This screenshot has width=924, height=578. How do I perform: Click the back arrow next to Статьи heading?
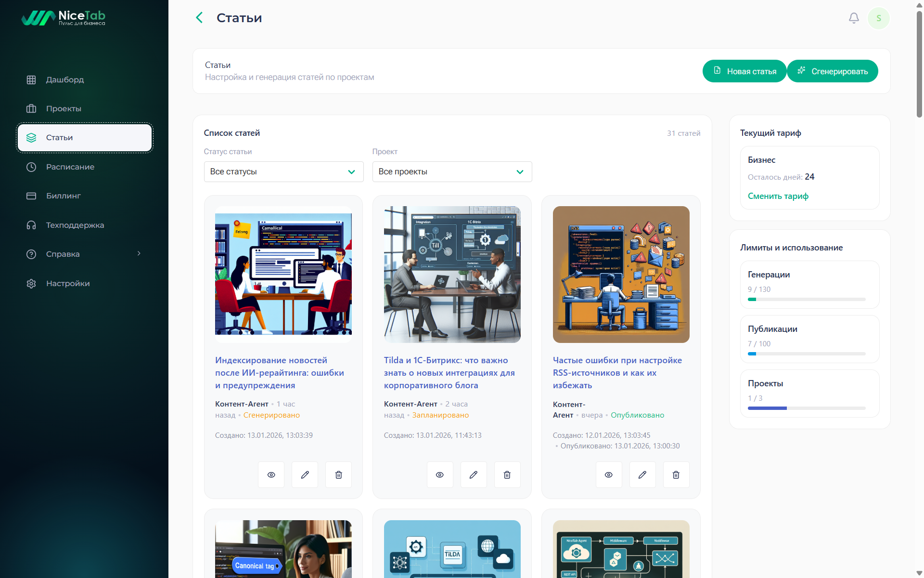(199, 18)
